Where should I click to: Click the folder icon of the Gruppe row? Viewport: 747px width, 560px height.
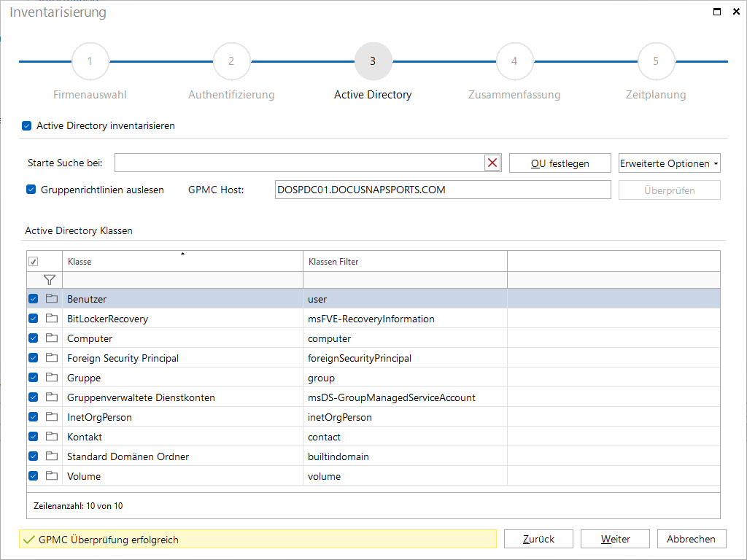(52, 377)
